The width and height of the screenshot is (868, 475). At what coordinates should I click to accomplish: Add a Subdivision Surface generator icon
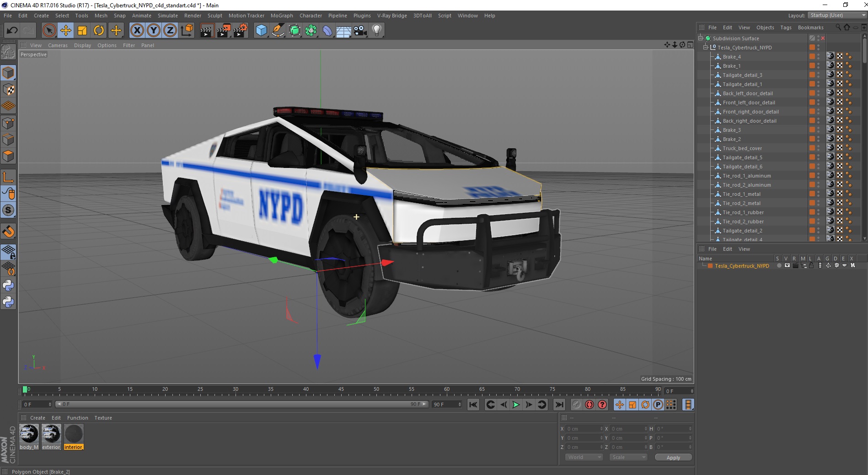[x=295, y=31]
